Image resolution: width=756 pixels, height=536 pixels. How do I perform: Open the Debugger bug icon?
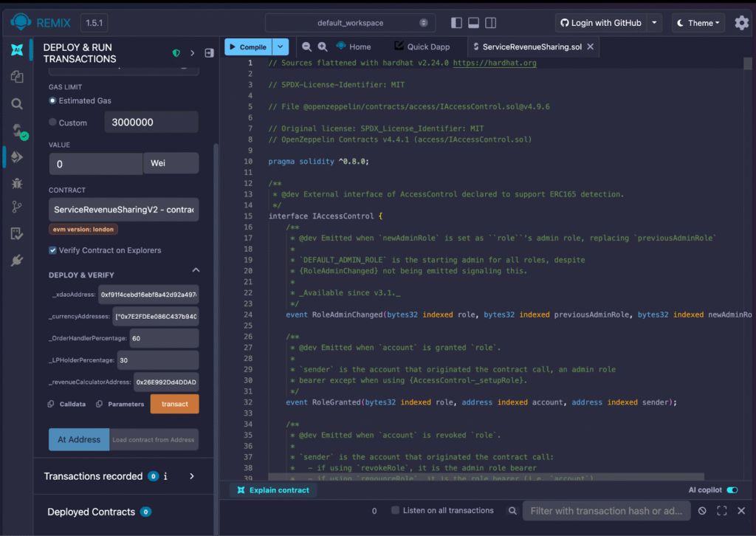coord(16,182)
